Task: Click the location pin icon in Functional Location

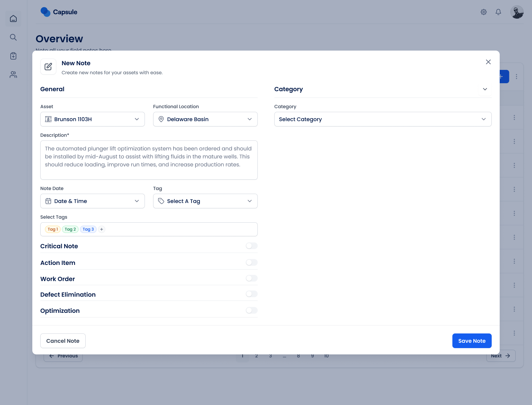Action: point(161,119)
